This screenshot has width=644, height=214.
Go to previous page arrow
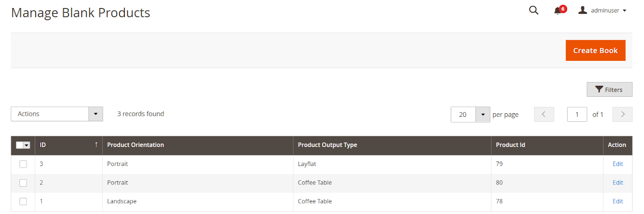click(x=544, y=114)
